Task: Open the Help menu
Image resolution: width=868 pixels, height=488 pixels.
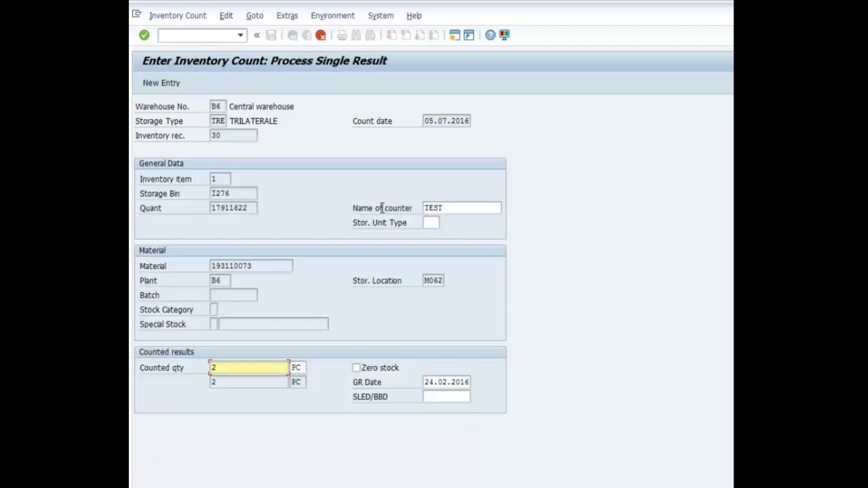Action: click(x=414, y=16)
